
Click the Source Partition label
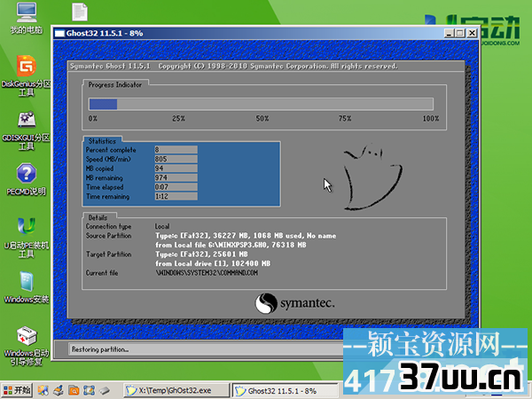pos(108,236)
